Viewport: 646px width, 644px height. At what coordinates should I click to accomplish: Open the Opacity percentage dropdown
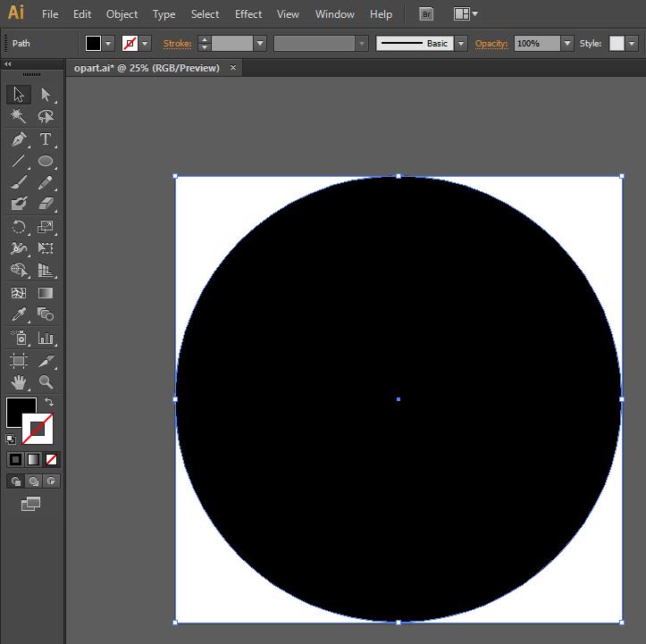pos(566,43)
